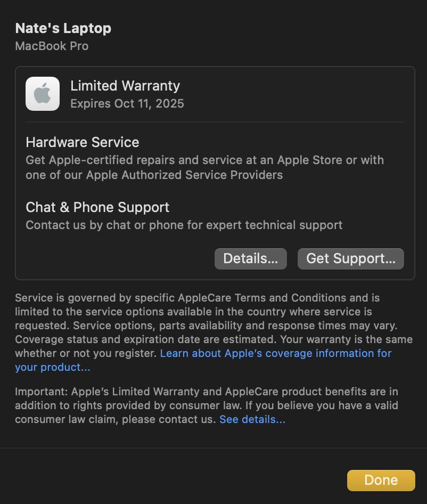Click the Get Support... button
Image resolution: width=427 pixels, height=504 pixels.
350,259
